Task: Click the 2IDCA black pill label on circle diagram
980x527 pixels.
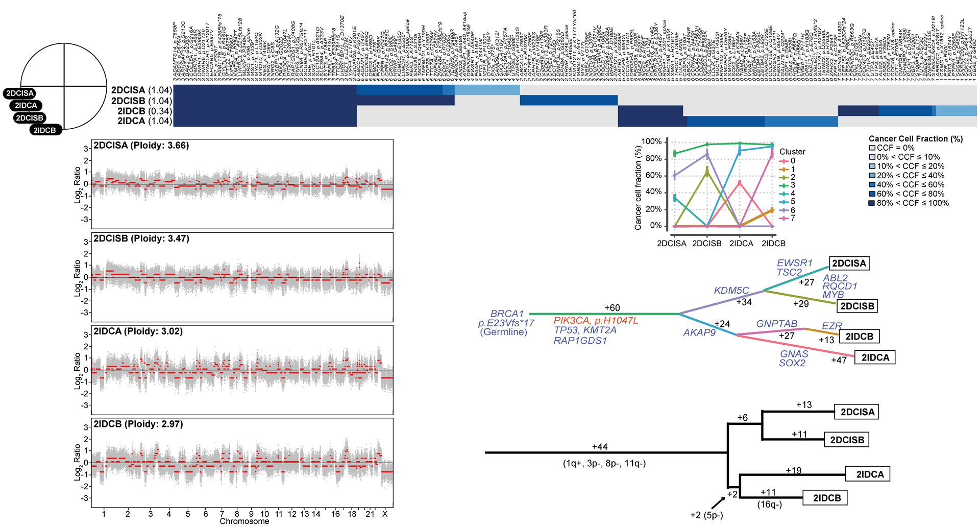Action: pyautogui.click(x=26, y=106)
